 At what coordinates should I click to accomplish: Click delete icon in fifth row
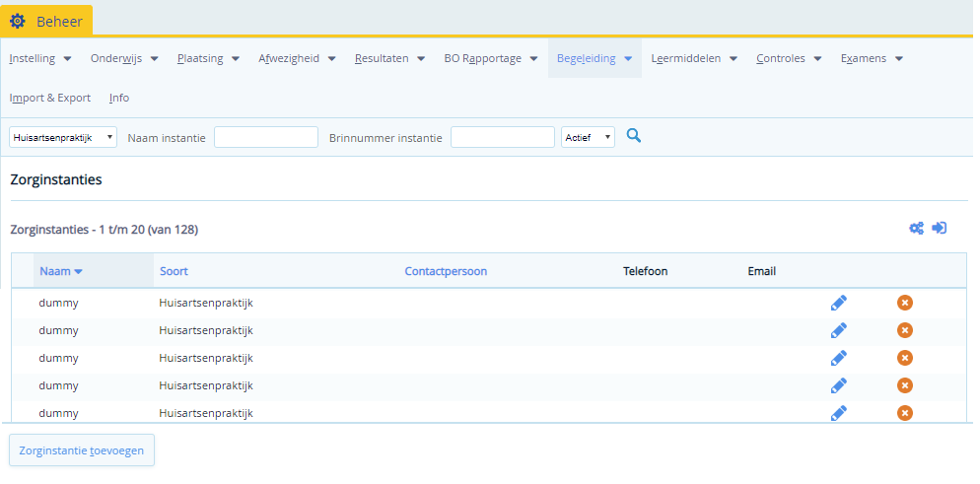pyautogui.click(x=905, y=413)
